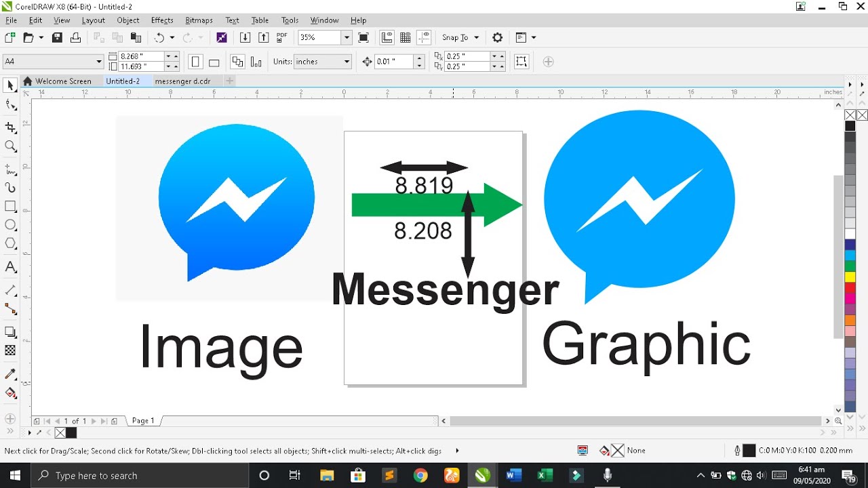The height and width of the screenshot is (488, 868).
Task: Expand the application launcher dropdown
Action: [534, 38]
